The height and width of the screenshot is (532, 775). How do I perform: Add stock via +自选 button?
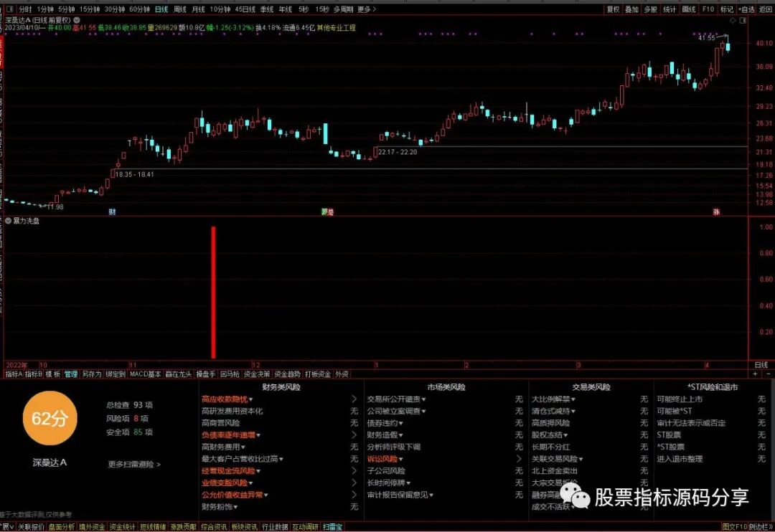click(746, 9)
